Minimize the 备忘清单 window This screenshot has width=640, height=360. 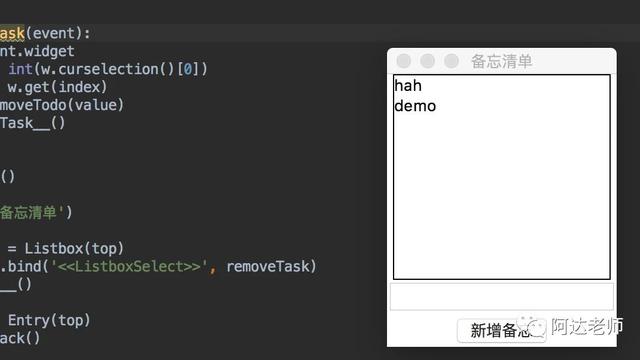(427, 61)
